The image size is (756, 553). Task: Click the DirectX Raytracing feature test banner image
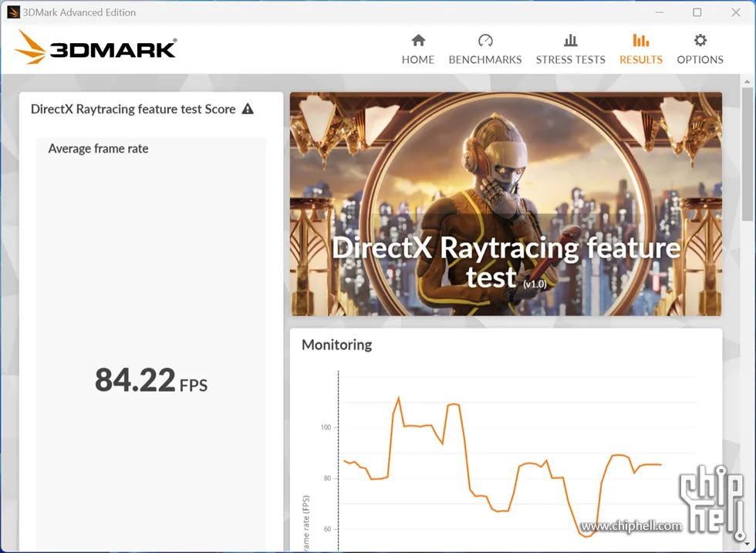pos(506,204)
